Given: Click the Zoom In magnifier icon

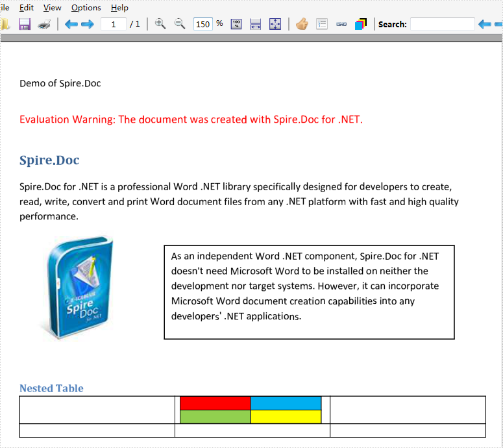Looking at the screenshot, I should tap(160, 24).
